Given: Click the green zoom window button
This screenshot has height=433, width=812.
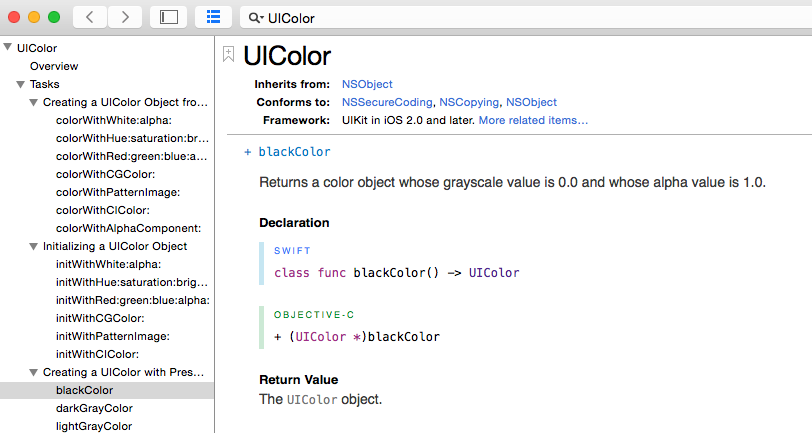Looking at the screenshot, I should click(54, 17).
